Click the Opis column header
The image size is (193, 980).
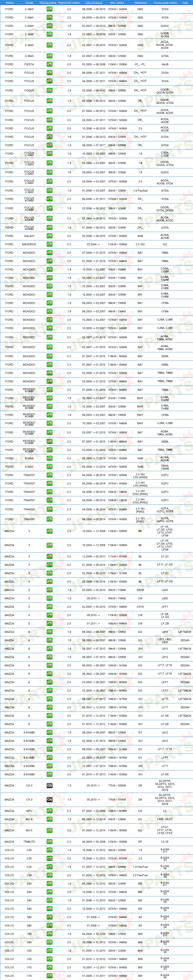click(185, 3)
